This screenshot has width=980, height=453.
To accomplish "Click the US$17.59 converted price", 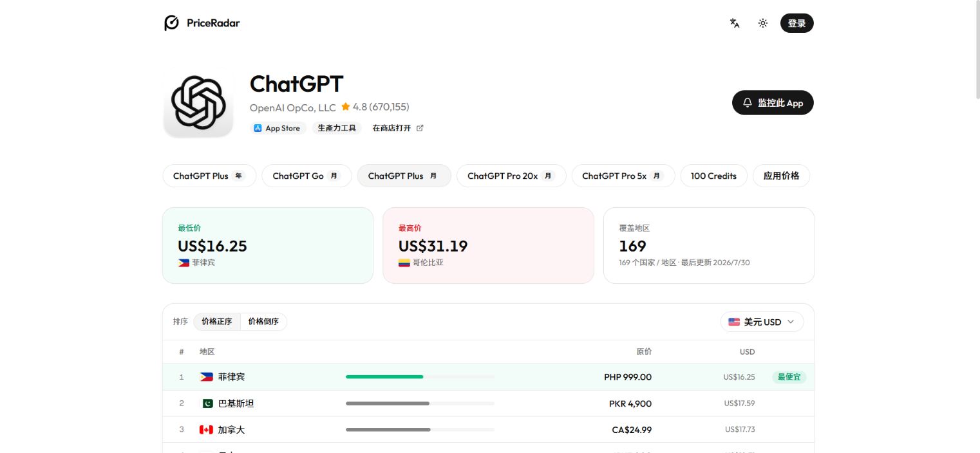I will 739,403.
